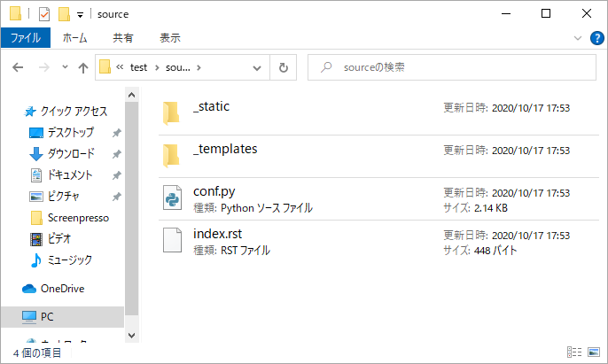608x364 pixels.
Task: Refresh the current folder view
Action: coord(284,68)
